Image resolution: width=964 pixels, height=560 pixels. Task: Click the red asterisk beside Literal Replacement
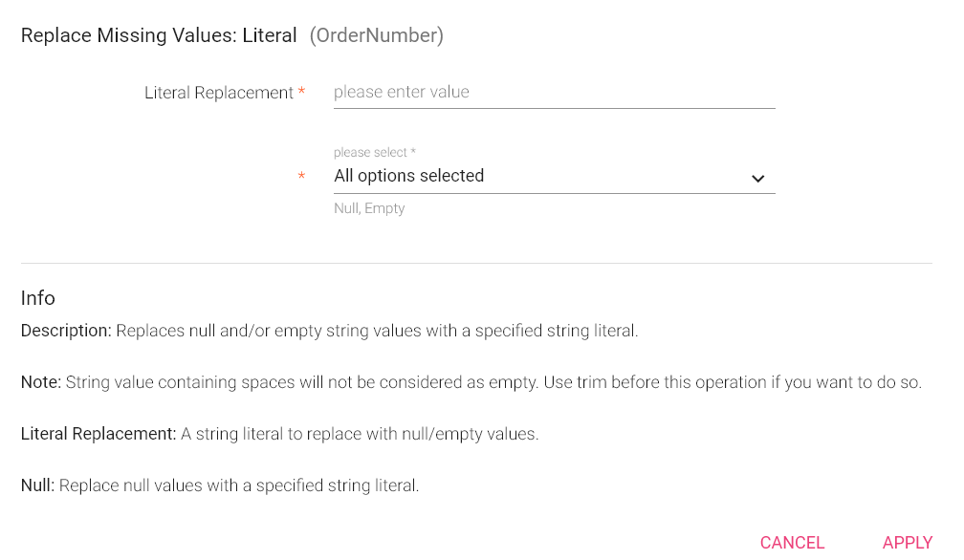(x=302, y=93)
